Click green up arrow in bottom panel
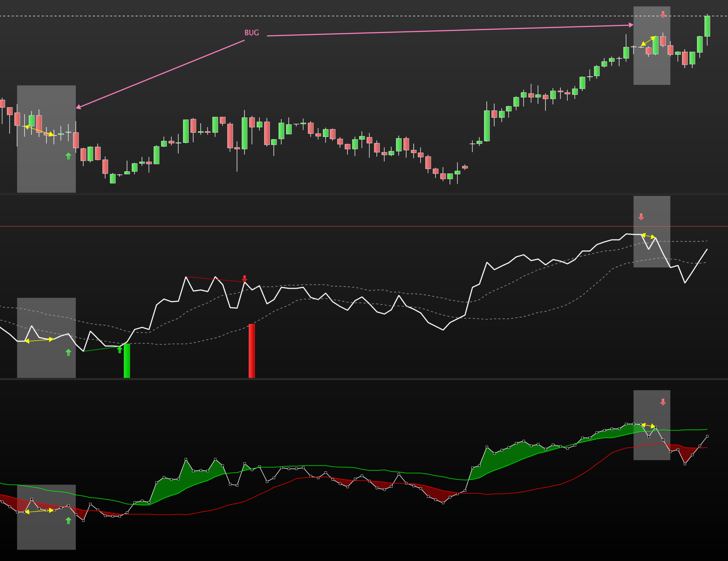The height and width of the screenshot is (561, 728). [69, 520]
